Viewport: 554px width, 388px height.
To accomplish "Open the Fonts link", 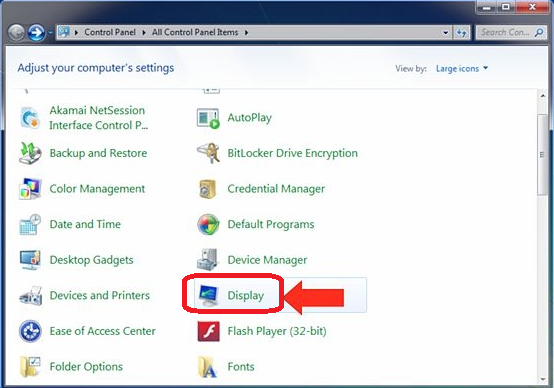I will coord(241,367).
